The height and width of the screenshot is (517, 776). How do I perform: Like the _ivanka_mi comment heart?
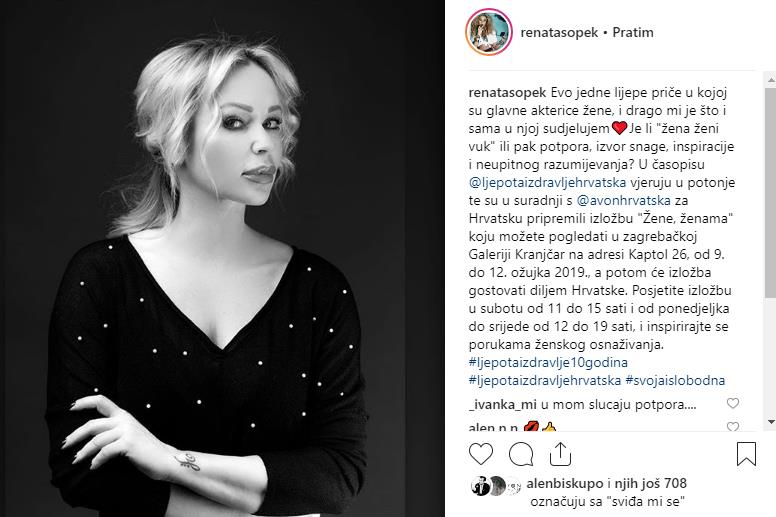point(732,403)
